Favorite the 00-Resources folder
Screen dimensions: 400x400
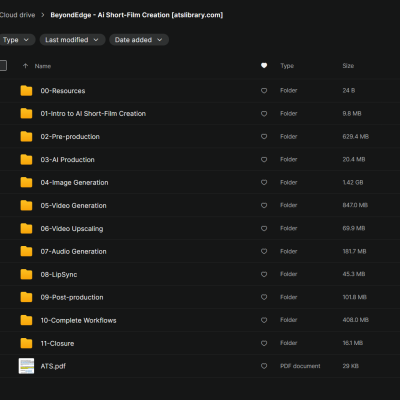tap(264, 91)
